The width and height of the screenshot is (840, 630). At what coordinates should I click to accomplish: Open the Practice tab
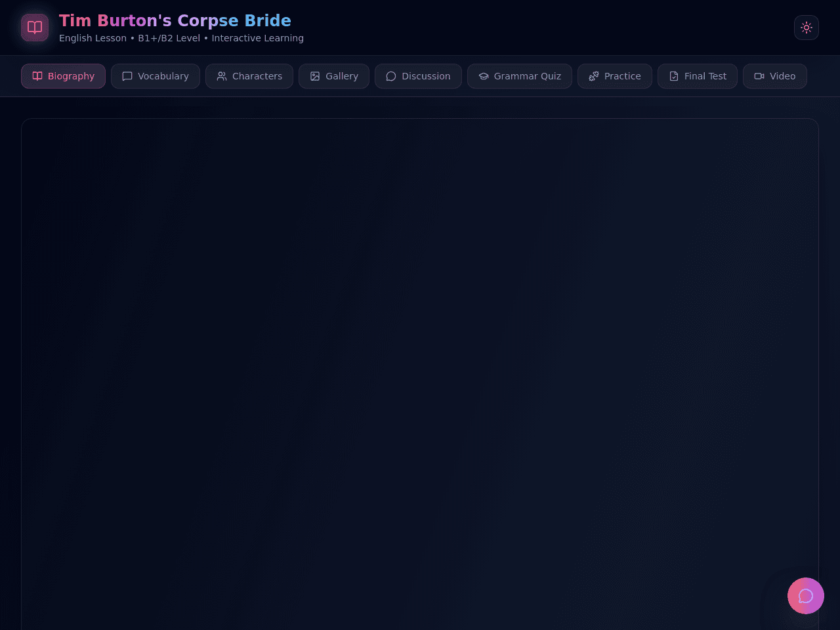[615, 76]
